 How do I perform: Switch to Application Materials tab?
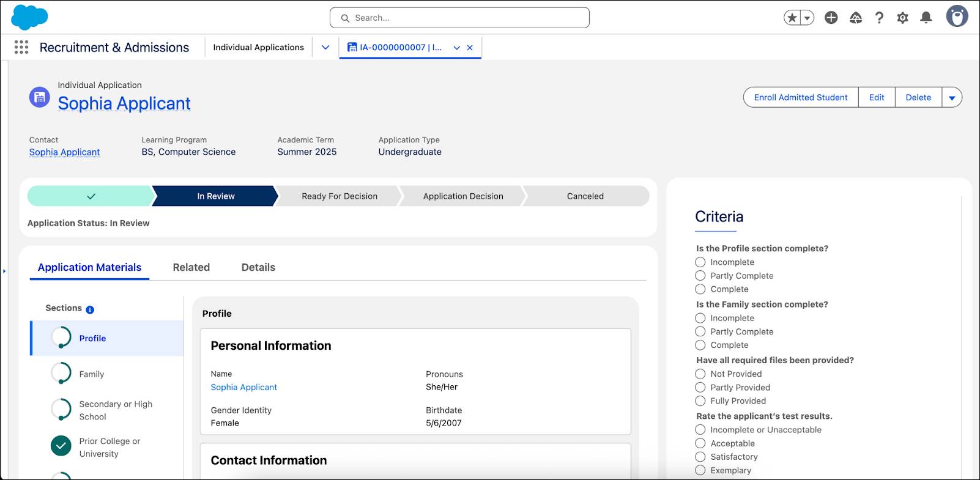pyautogui.click(x=89, y=267)
